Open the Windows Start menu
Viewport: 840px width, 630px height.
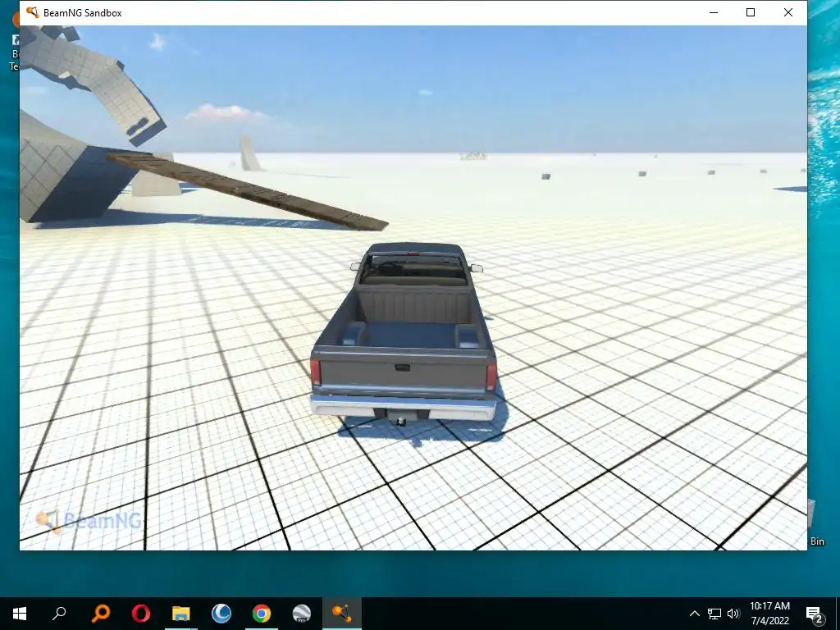pyautogui.click(x=20, y=614)
